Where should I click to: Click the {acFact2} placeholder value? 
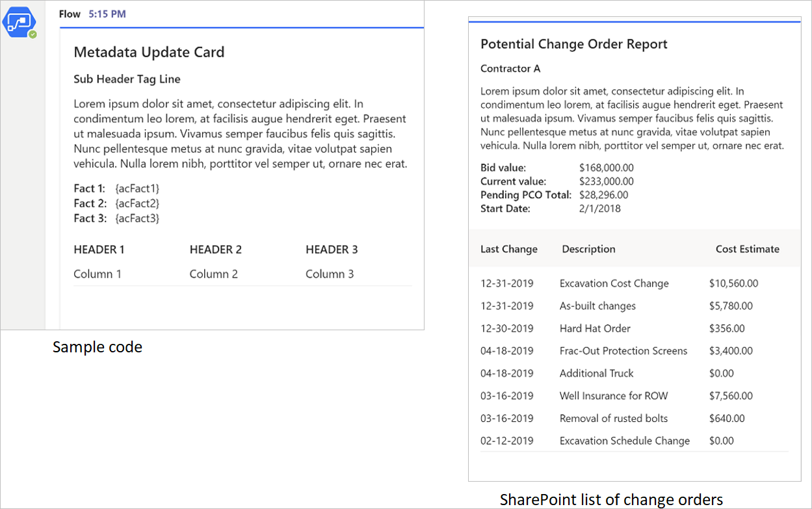(x=137, y=203)
